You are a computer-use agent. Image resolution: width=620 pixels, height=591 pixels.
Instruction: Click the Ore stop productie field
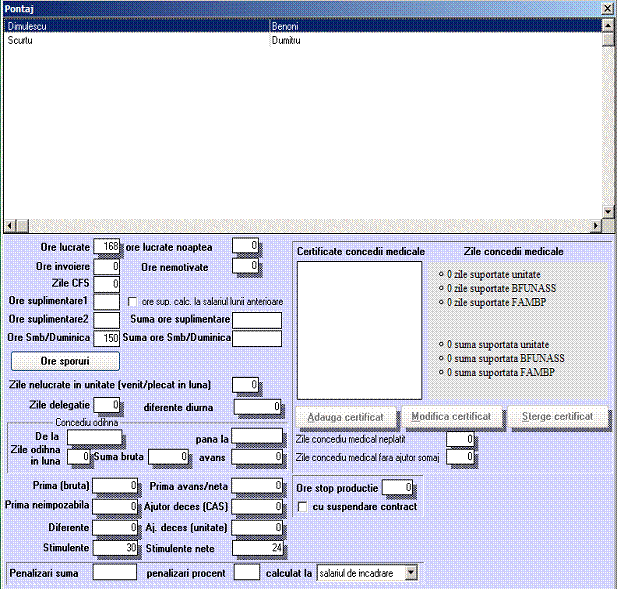(x=397, y=487)
